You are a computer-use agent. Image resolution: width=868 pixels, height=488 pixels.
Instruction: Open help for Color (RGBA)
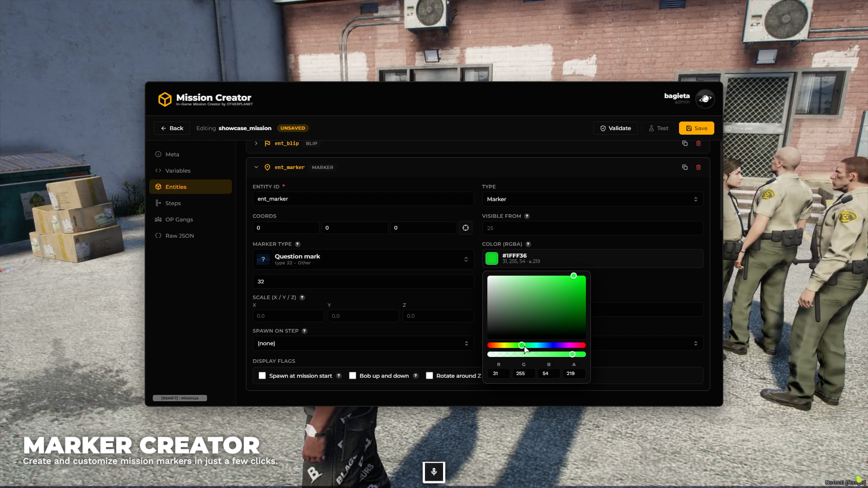click(528, 244)
